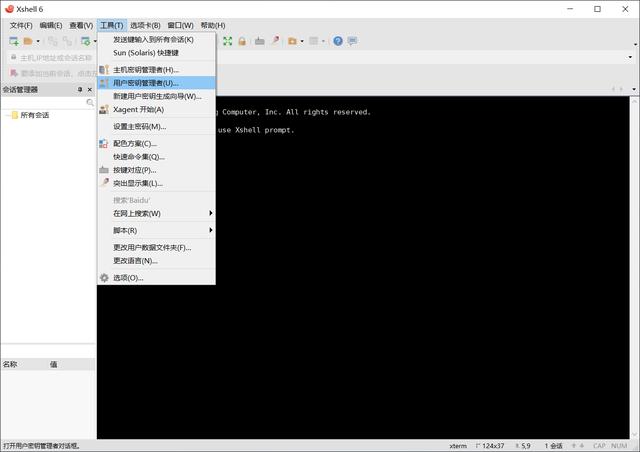The image size is (640, 452).
Task: Expand 在网上搜索(W) submenu
Action: coord(156,214)
